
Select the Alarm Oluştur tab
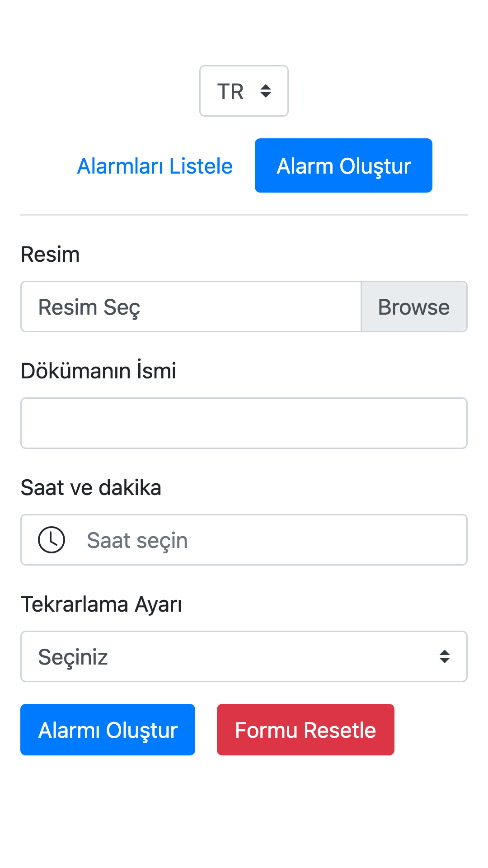pyautogui.click(x=343, y=165)
